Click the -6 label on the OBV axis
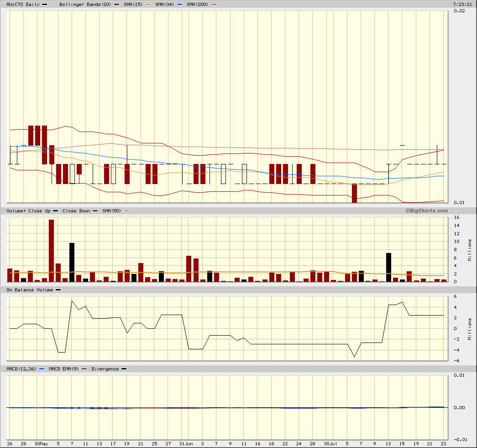 click(456, 361)
